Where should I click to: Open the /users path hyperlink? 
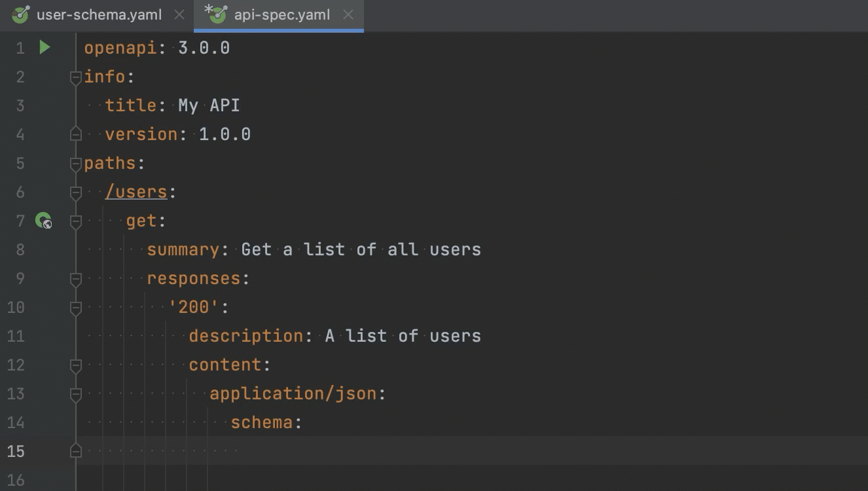(136, 191)
